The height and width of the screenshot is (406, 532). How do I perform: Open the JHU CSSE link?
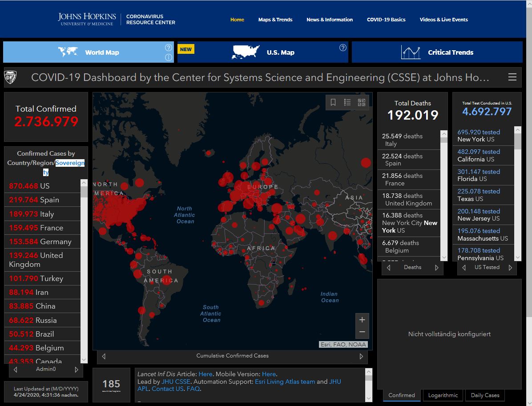pyautogui.click(x=176, y=382)
